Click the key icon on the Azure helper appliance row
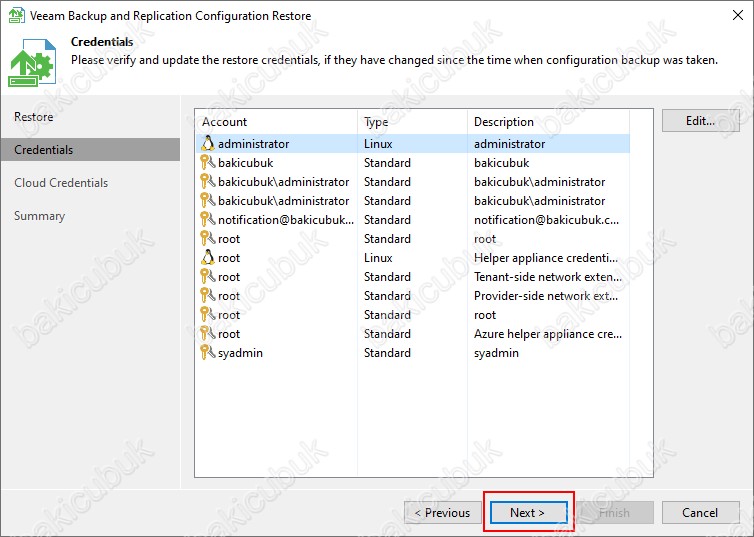 [x=208, y=334]
